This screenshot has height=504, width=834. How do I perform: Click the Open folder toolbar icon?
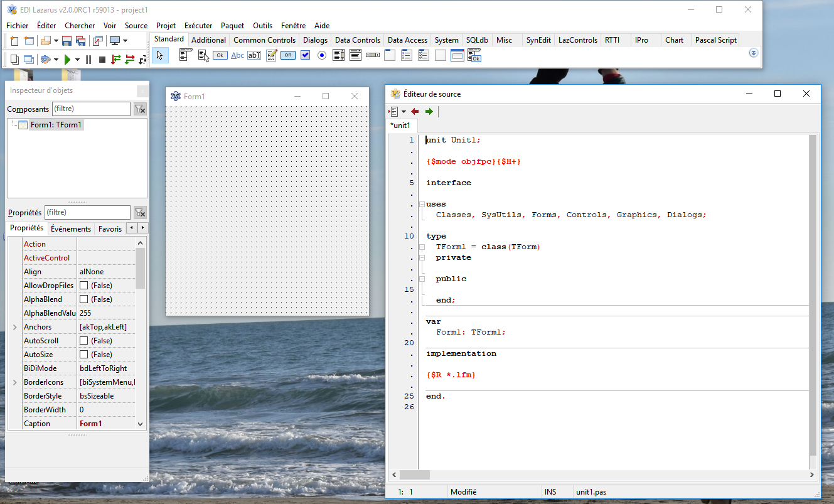(x=46, y=41)
